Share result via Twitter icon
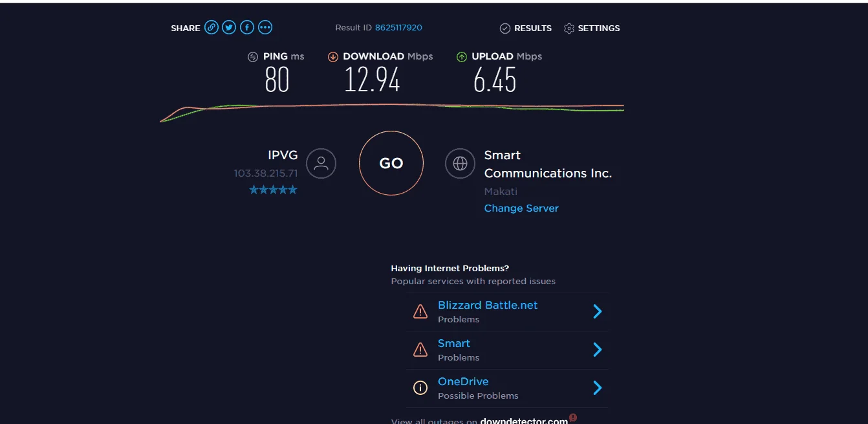868x424 pixels. pyautogui.click(x=229, y=27)
